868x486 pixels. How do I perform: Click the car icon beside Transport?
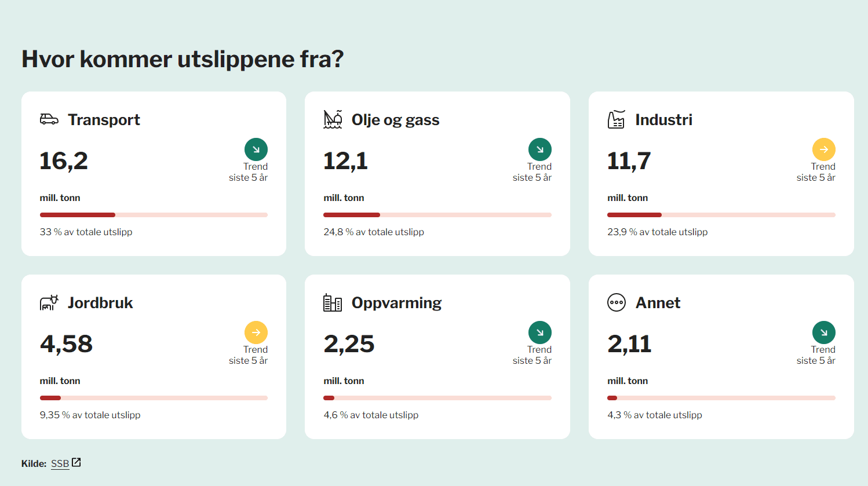tap(49, 119)
